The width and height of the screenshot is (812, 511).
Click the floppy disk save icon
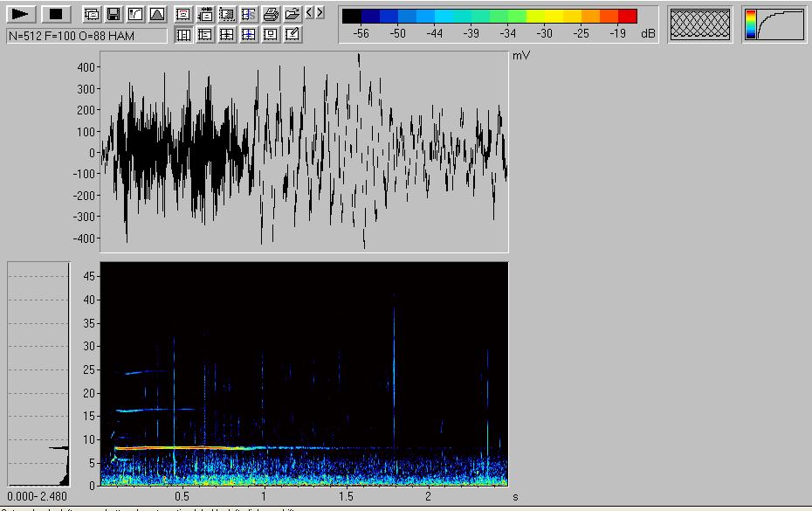pyautogui.click(x=113, y=14)
